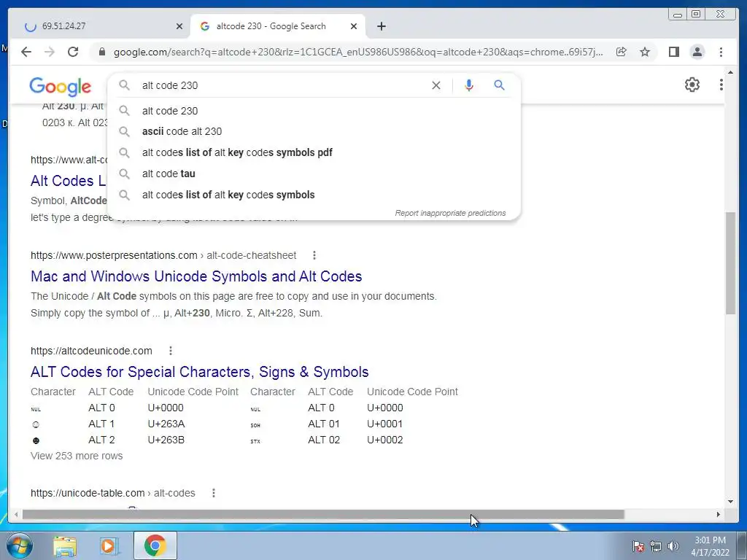Click table cell 'ALT 02'
747x560 pixels.
(x=324, y=440)
